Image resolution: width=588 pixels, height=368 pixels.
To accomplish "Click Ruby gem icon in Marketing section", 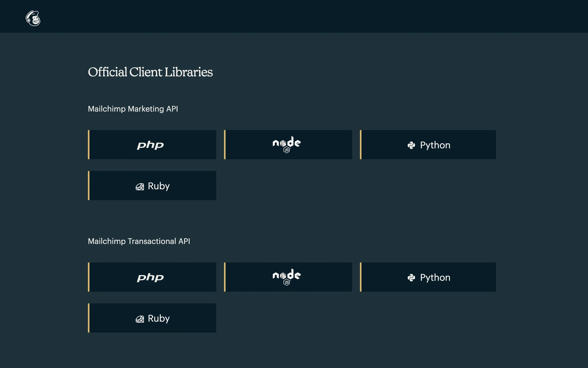I will click(x=140, y=186).
